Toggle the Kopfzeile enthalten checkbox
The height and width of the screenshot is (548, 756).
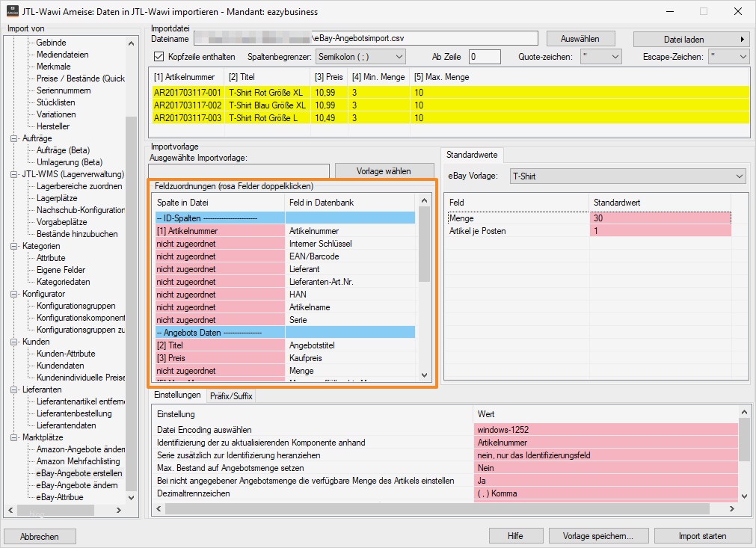(159, 57)
